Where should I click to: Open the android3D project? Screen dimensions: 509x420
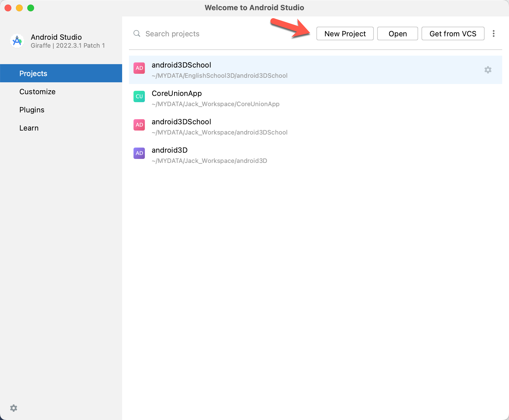click(x=315, y=155)
